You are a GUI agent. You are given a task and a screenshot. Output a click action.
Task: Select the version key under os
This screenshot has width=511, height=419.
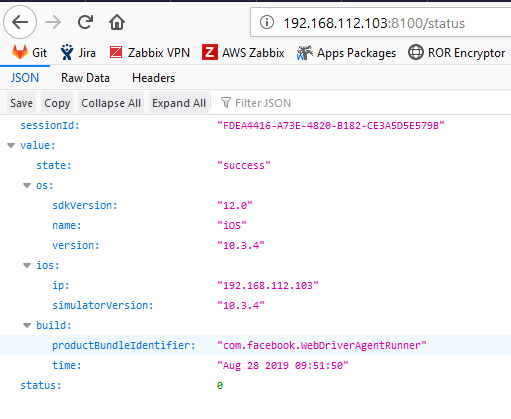click(x=76, y=246)
